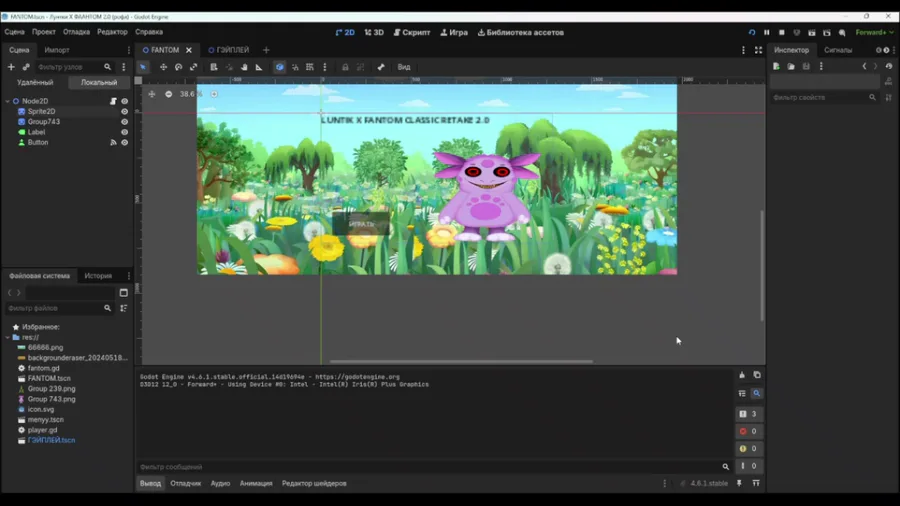Open the renderer Forward+ dropdown
Viewport: 900px width, 506px height.
(875, 33)
